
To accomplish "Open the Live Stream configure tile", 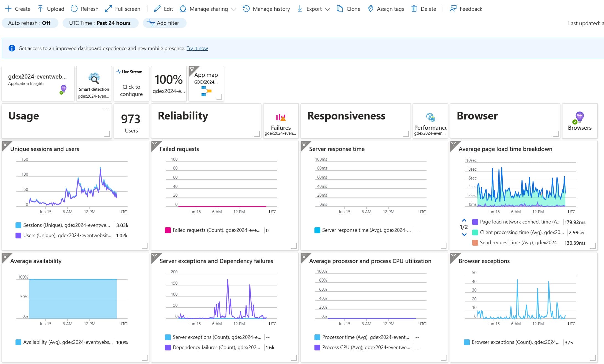I will tap(131, 84).
